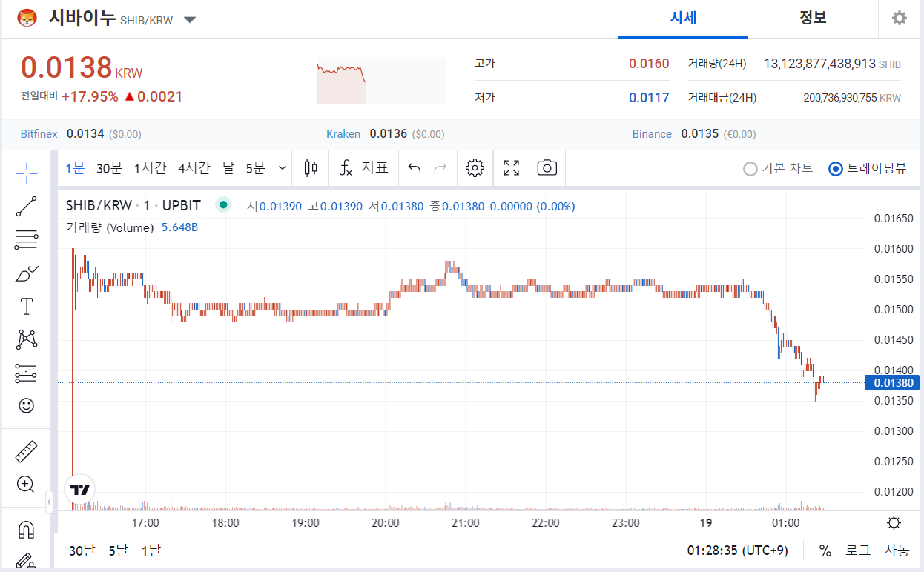
Task: Select the crosshair cursor tool
Action: pos(27,174)
